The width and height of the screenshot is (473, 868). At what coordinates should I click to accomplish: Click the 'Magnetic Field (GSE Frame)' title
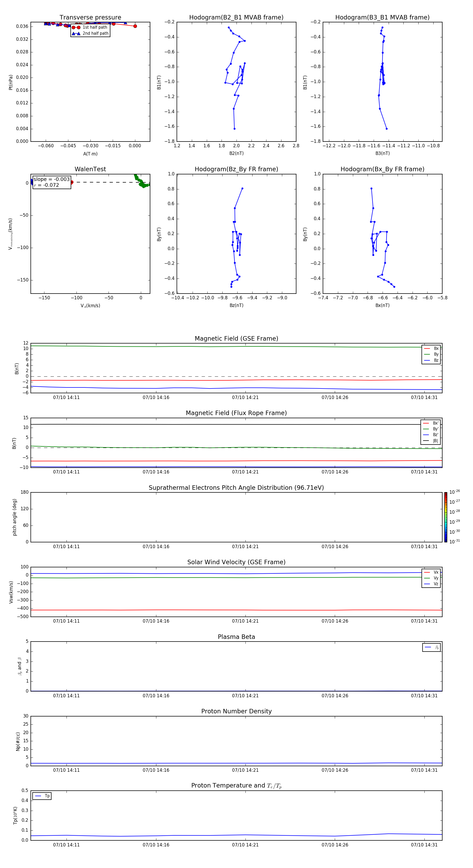(236, 339)
